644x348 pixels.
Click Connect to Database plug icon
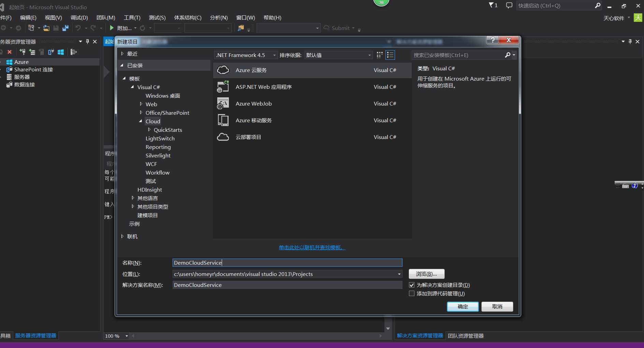pos(23,52)
